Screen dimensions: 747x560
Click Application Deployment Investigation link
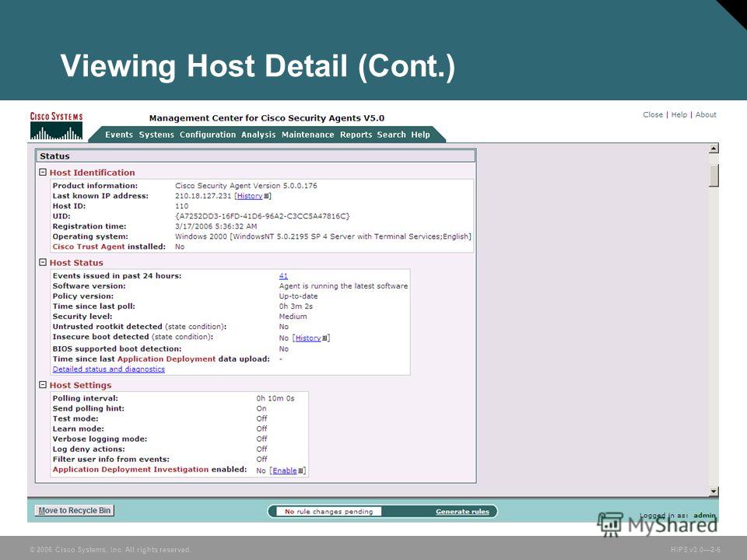pos(131,470)
